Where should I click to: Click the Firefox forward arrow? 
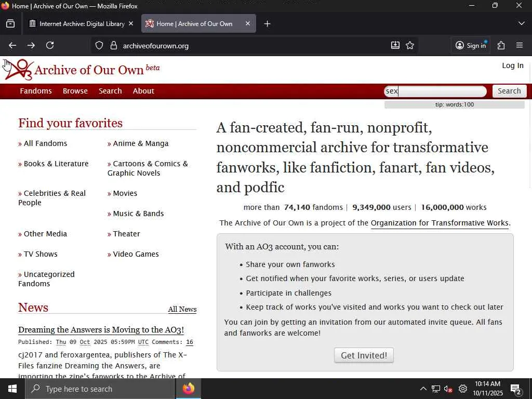pyautogui.click(x=31, y=46)
